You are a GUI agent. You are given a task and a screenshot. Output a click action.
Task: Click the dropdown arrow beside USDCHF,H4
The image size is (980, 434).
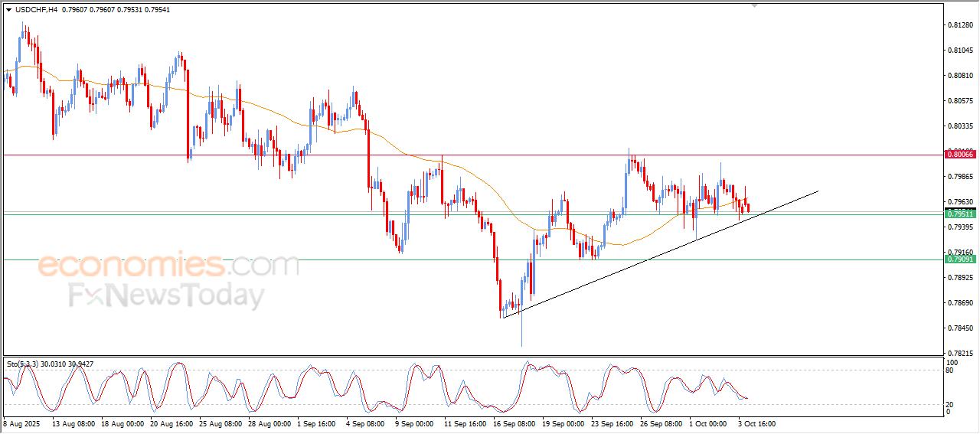pos(8,10)
